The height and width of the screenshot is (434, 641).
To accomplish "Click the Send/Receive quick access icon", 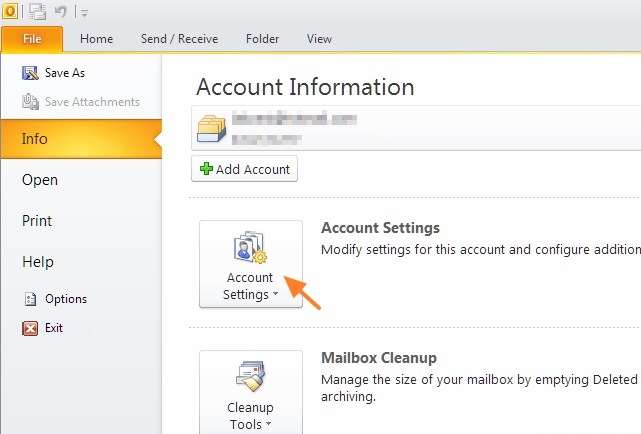I will [38, 11].
